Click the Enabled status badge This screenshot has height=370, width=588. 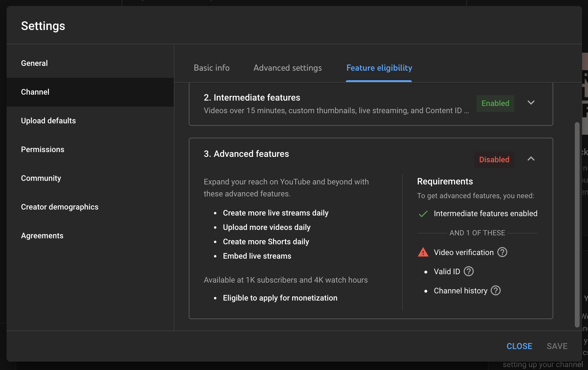495,103
